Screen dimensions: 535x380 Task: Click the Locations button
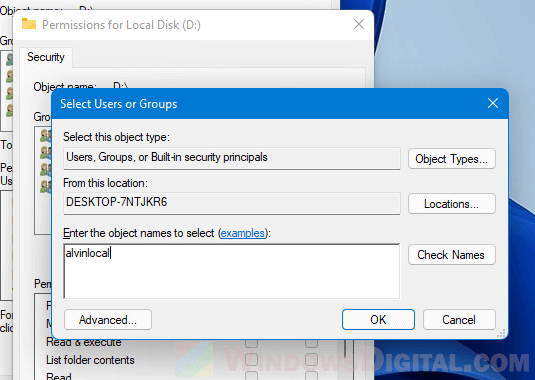(452, 204)
